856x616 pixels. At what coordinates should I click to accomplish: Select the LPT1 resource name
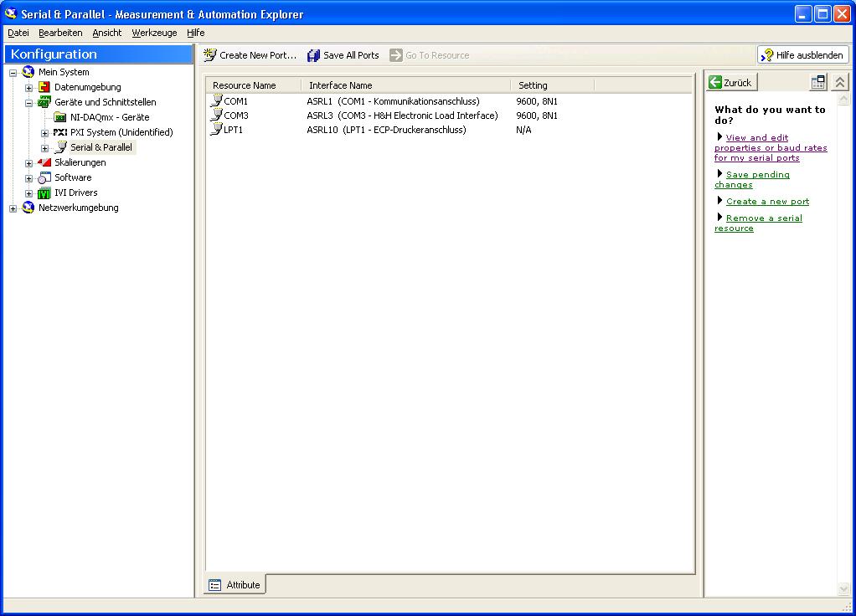(x=233, y=130)
